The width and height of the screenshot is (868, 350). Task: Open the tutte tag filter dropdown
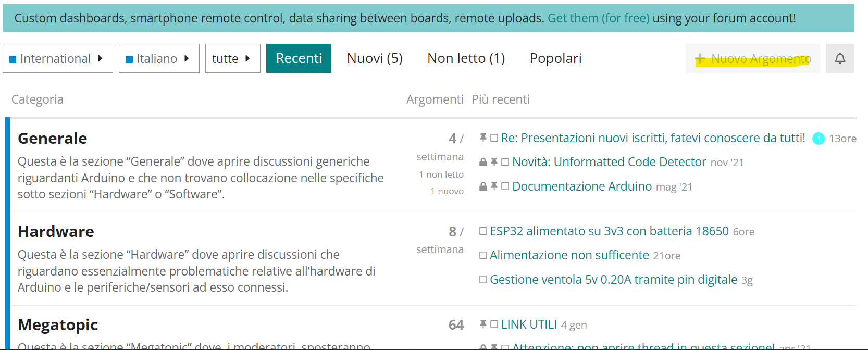232,58
